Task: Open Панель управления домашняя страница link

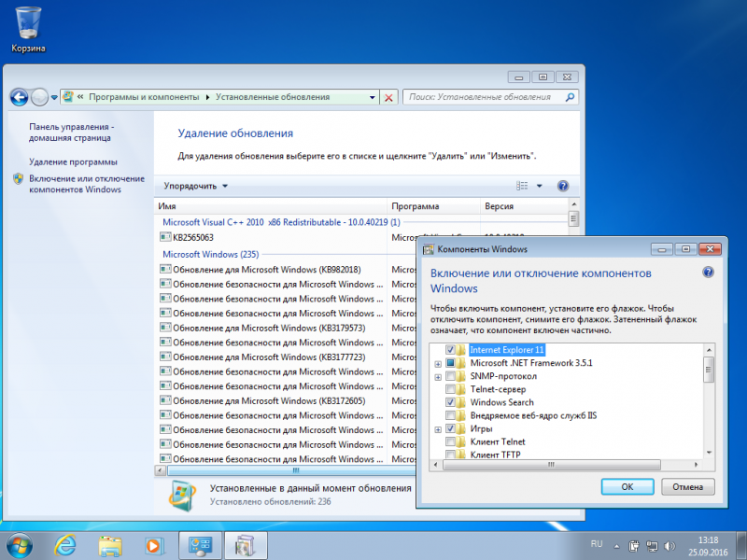Action: [72, 133]
